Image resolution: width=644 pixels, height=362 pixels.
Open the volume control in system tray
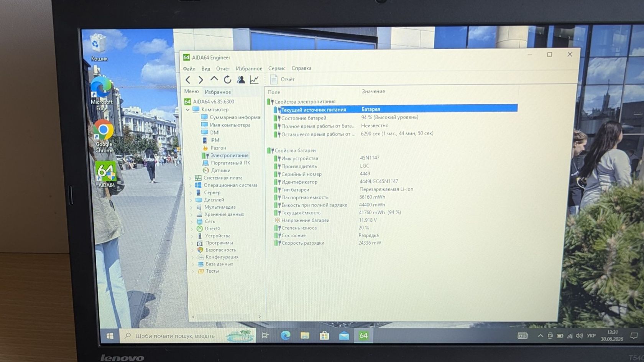(579, 336)
